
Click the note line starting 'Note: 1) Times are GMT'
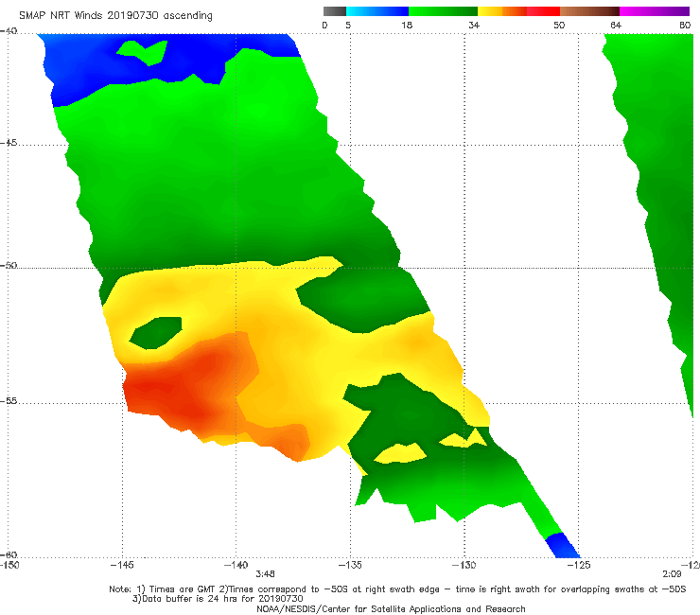tap(397, 589)
